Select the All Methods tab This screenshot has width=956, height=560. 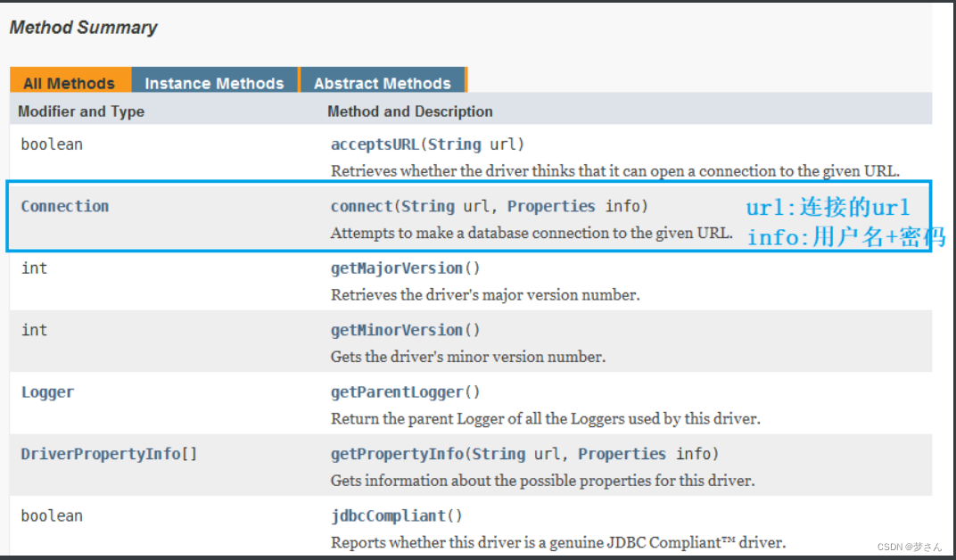pos(70,82)
